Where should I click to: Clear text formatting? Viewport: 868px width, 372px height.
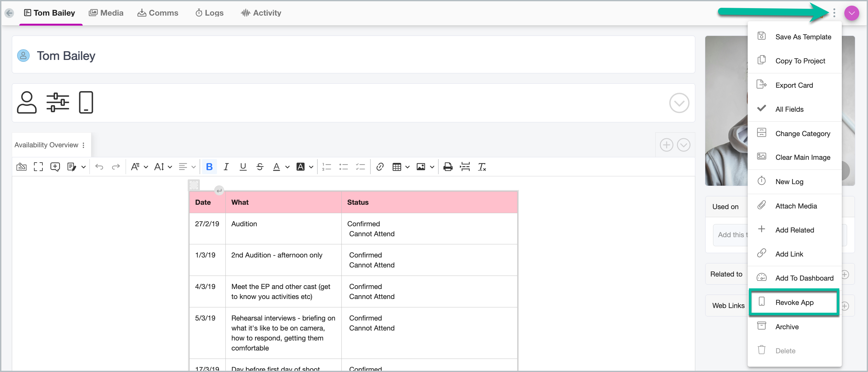[482, 167]
